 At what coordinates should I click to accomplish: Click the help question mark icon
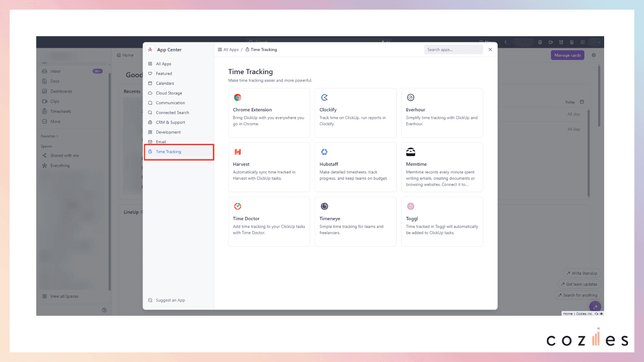point(104,310)
